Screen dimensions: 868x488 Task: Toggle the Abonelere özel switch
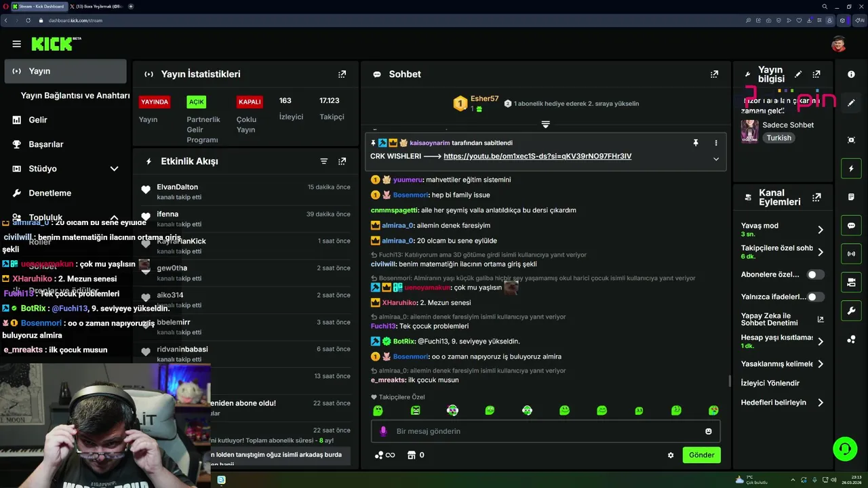tap(816, 274)
